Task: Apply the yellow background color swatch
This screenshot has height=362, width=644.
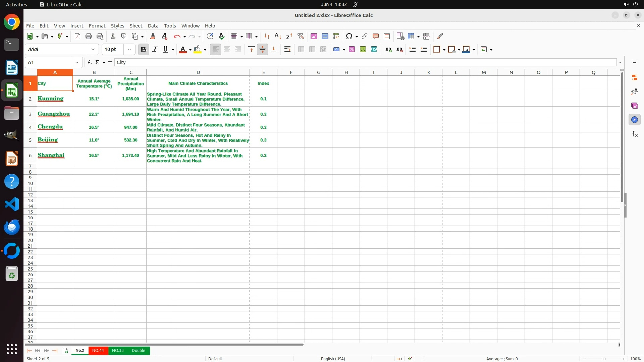Action: click(198, 49)
